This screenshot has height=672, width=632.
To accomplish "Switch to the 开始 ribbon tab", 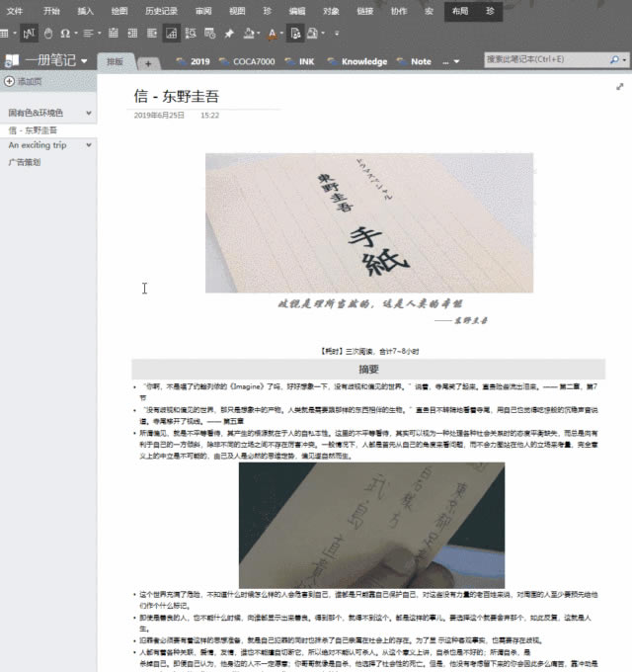I will point(51,11).
